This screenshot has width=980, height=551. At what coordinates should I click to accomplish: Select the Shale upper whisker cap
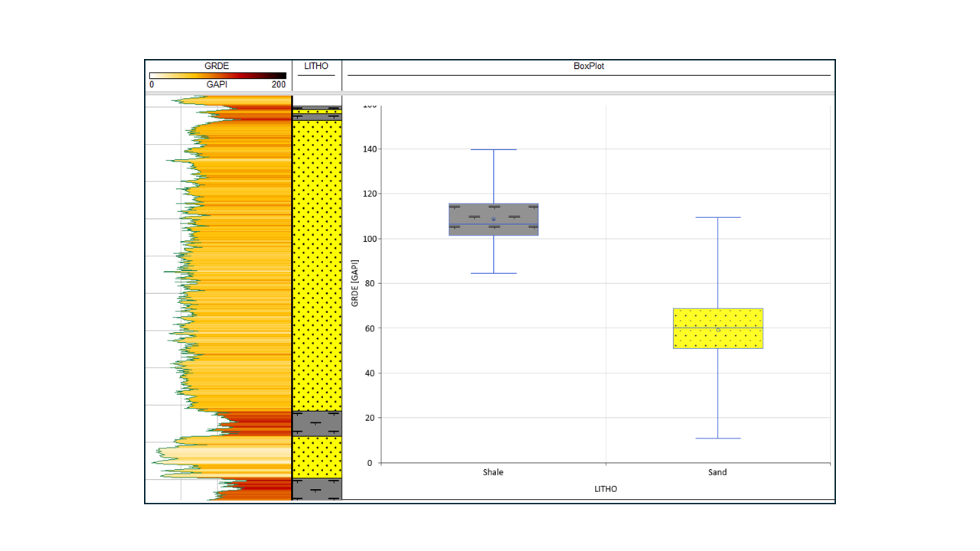pos(493,149)
